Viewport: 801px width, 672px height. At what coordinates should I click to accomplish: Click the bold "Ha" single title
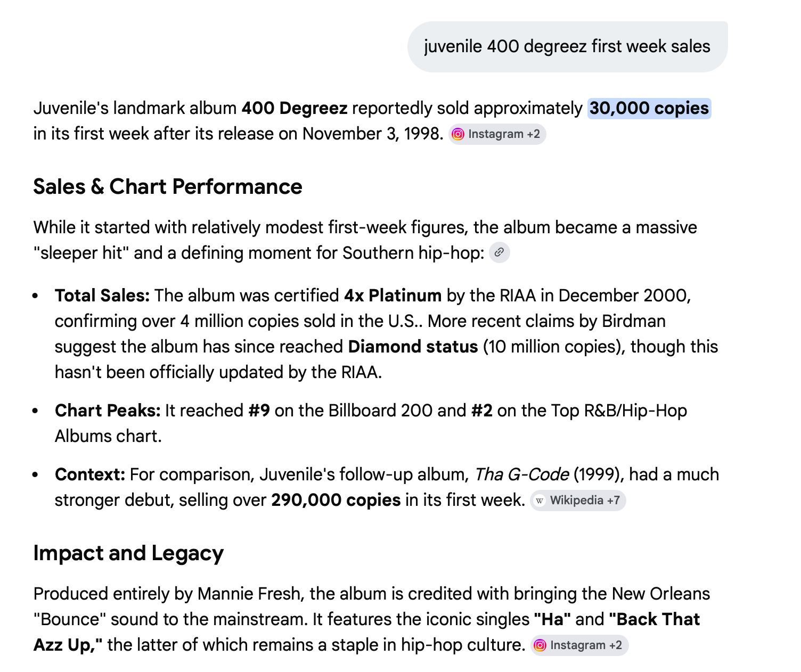click(x=552, y=619)
